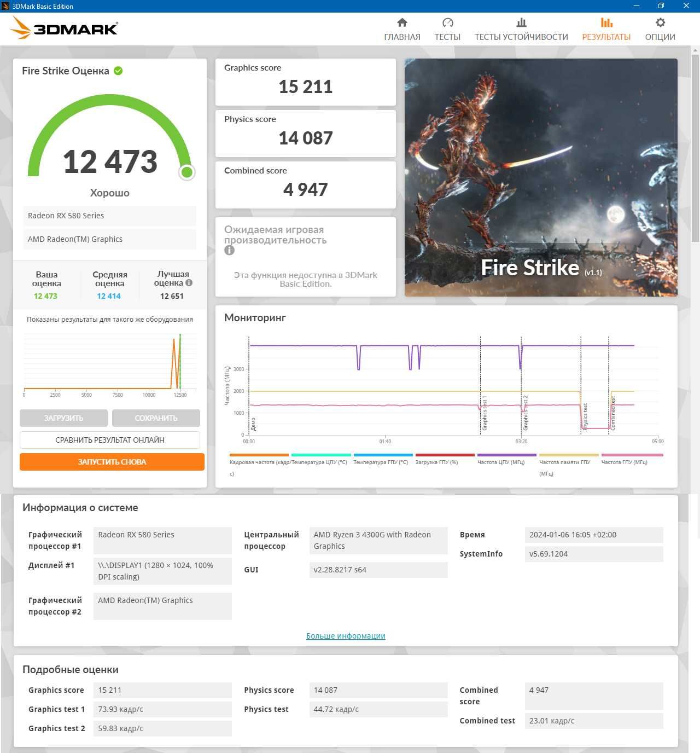Open the ГЛАВНАЯ tab
Screen dimensions: 700x753
point(402,37)
